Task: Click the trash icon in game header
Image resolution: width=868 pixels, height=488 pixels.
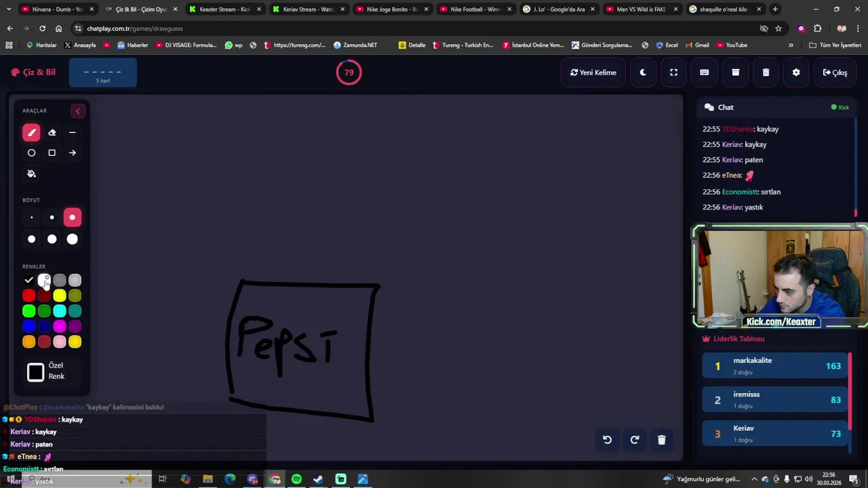Action: coord(766,73)
